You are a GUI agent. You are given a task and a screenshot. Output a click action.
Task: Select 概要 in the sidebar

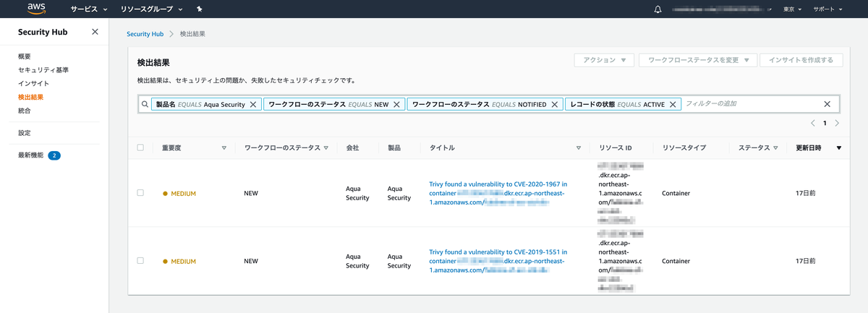25,56
